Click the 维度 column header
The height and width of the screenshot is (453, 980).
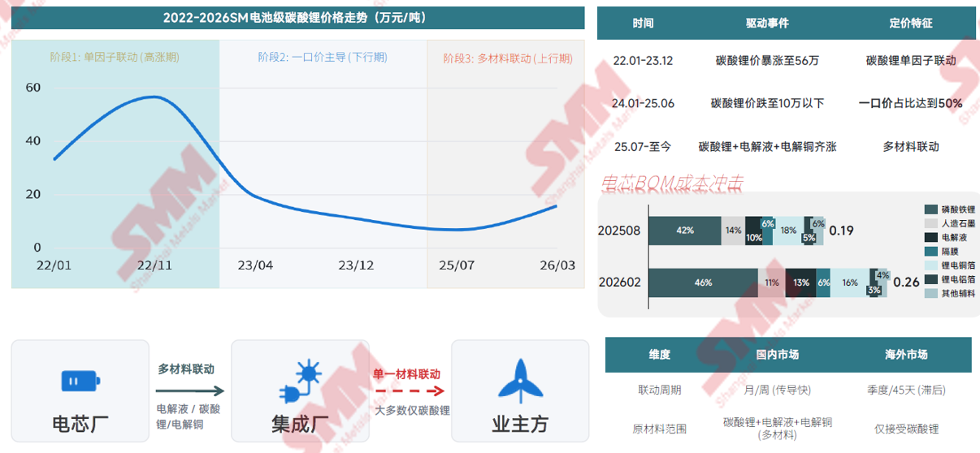click(659, 355)
